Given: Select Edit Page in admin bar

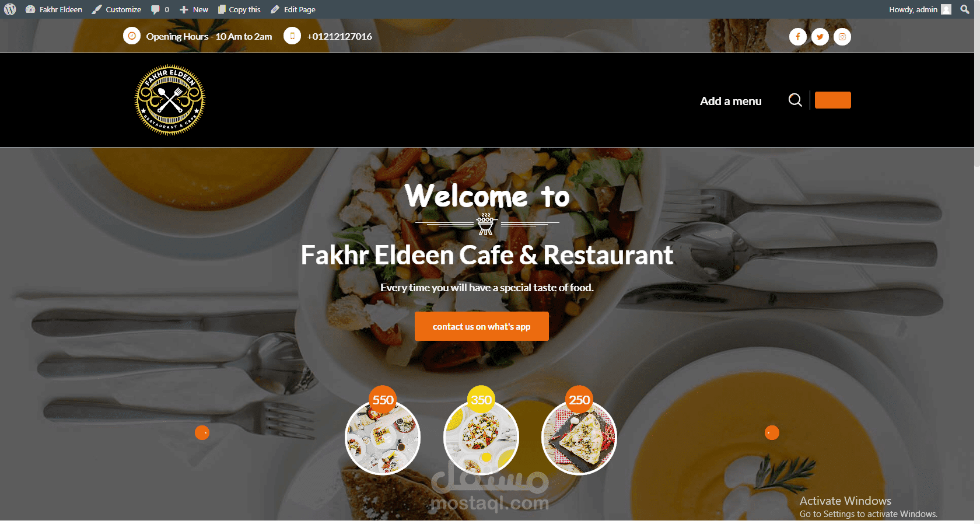Looking at the screenshot, I should pos(293,9).
